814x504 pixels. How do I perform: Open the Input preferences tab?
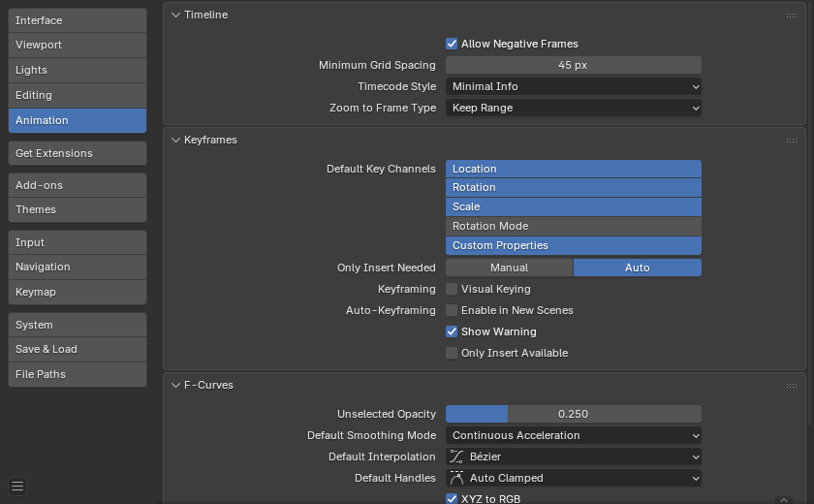pyautogui.click(x=78, y=242)
